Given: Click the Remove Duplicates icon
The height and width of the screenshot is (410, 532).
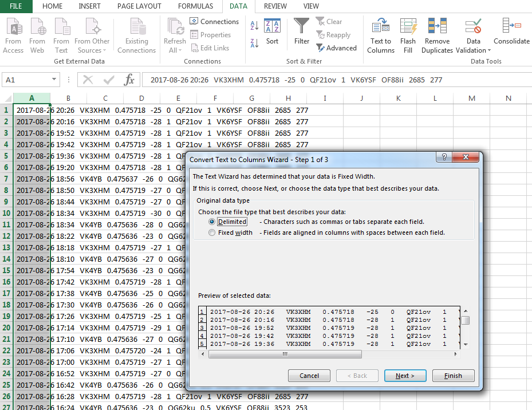Looking at the screenshot, I should [437, 27].
